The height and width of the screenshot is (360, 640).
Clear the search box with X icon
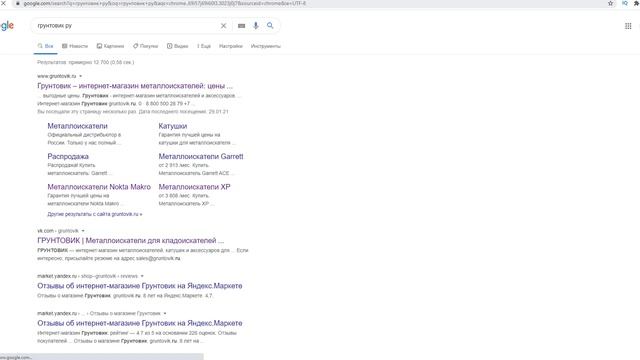point(223,26)
